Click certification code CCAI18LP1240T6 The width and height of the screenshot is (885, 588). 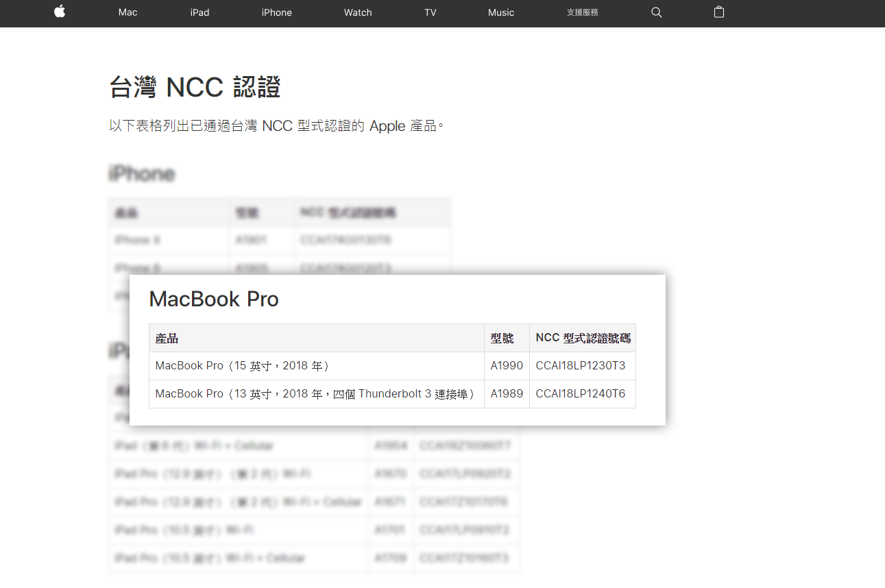tap(581, 394)
